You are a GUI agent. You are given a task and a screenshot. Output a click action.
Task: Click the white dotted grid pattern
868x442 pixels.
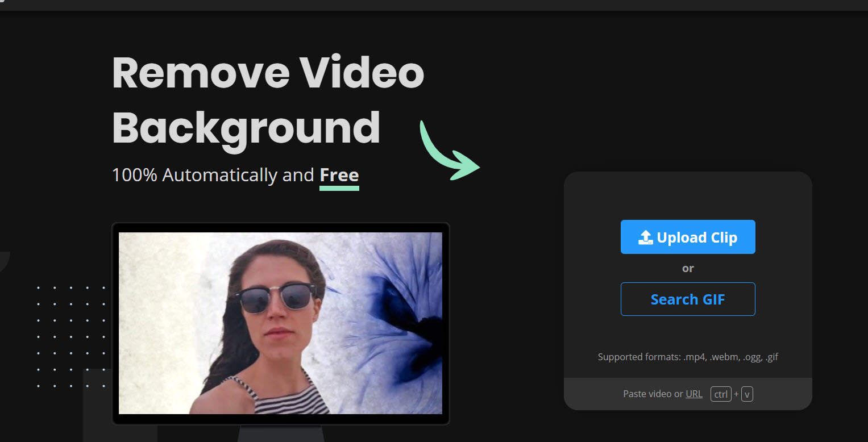[71, 336]
